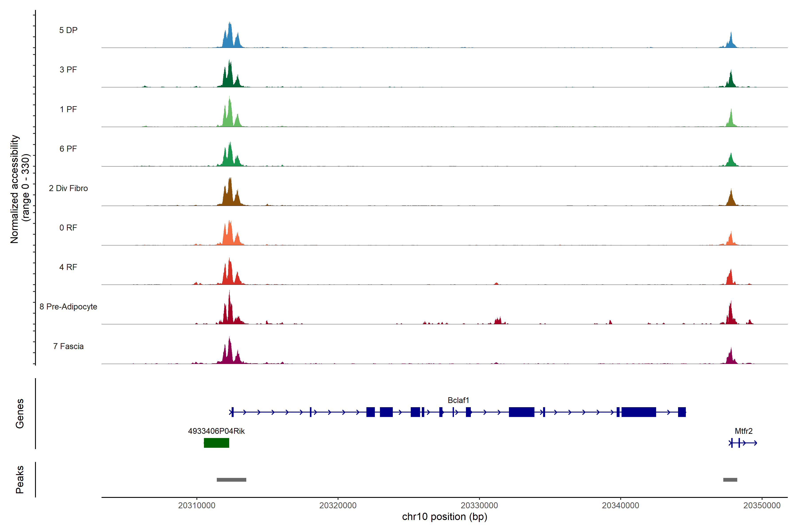798x532 pixels.
Task: Click the left gray peak bar
Action: coord(231,480)
